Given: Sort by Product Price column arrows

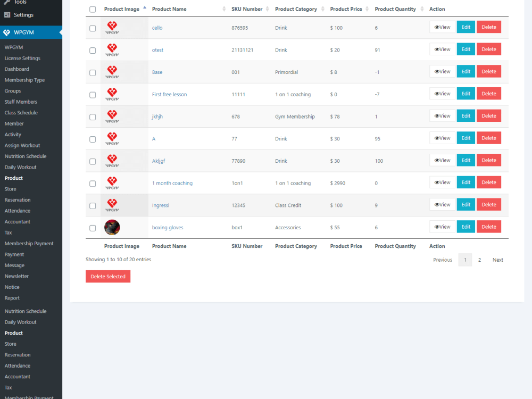Looking at the screenshot, I should pyautogui.click(x=367, y=9).
